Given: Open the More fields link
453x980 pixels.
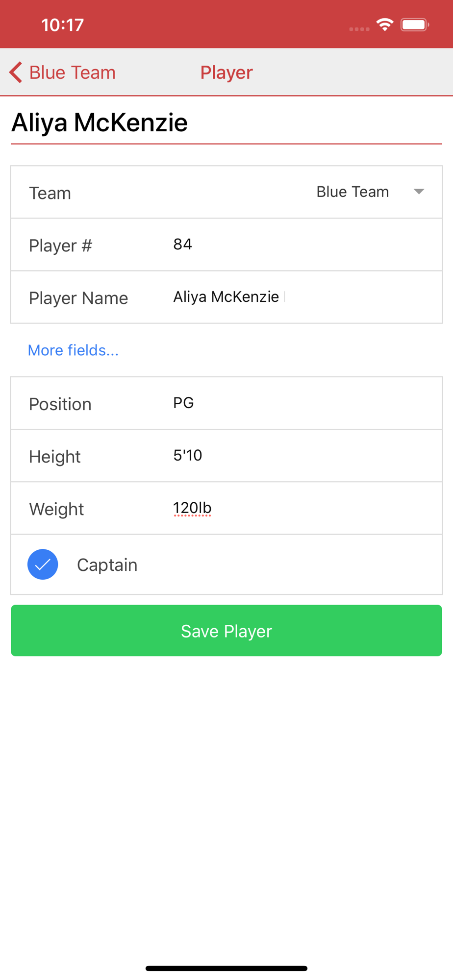Looking at the screenshot, I should 73,350.
